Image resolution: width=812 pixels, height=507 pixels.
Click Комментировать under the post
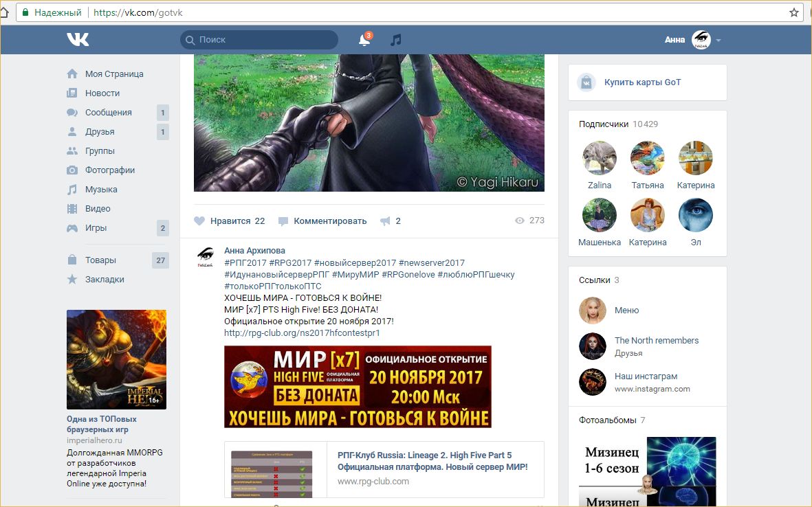click(330, 221)
